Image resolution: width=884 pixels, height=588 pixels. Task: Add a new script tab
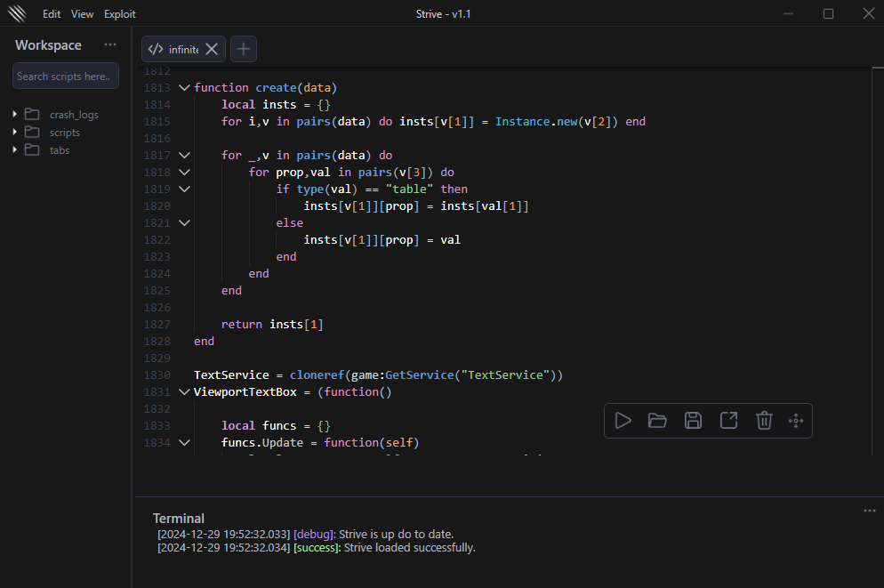[x=244, y=49]
